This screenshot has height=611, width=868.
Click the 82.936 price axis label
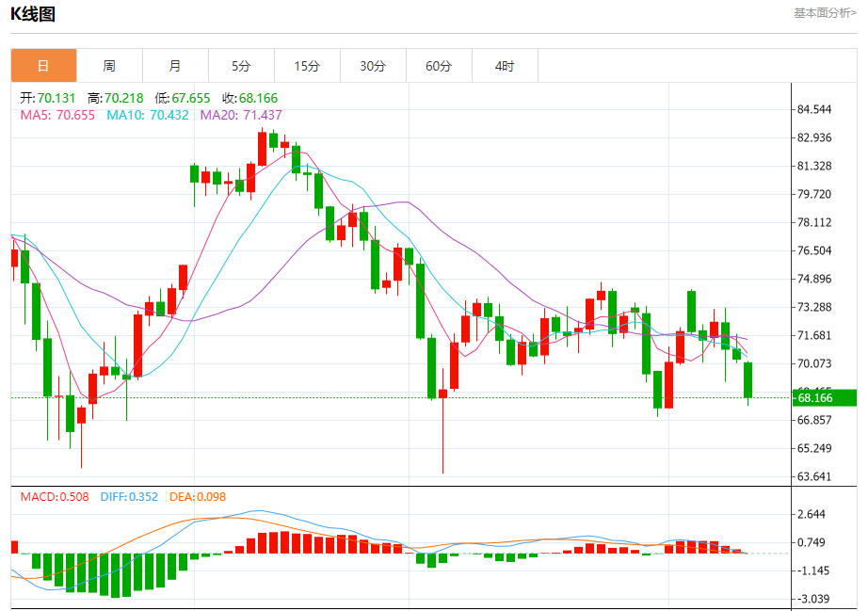click(x=814, y=137)
